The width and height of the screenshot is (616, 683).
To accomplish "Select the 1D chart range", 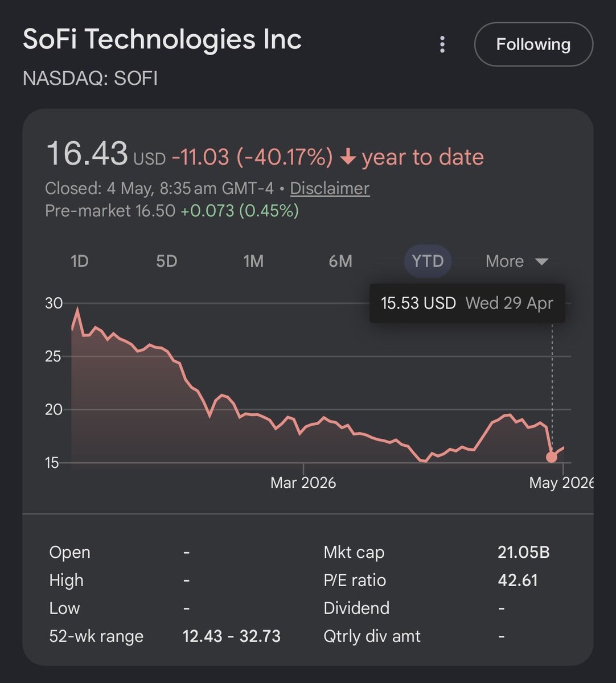I will [x=80, y=261].
